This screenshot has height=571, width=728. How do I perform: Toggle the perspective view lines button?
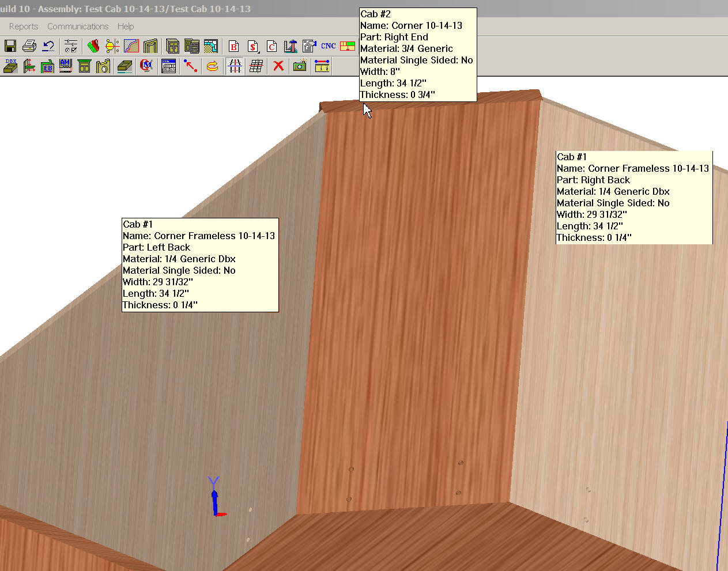point(234,66)
